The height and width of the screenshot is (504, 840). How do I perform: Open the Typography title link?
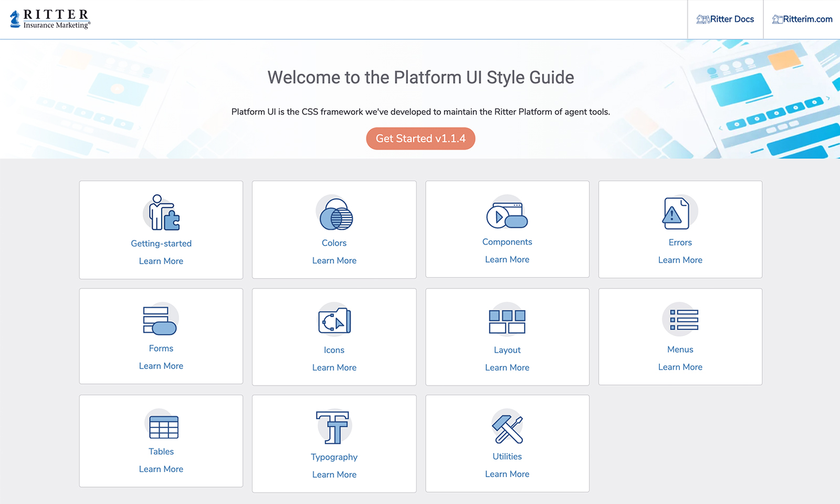tap(334, 457)
